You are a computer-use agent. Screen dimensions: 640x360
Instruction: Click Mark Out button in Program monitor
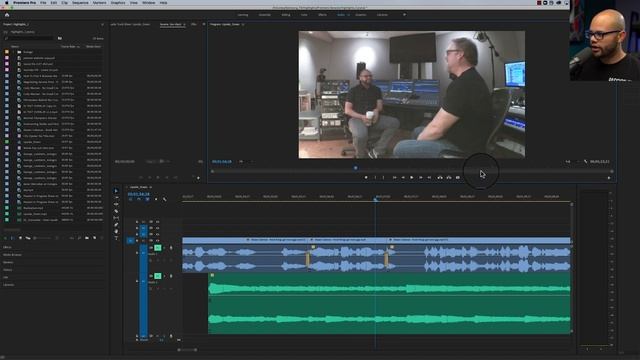click(x=383, y=178)
